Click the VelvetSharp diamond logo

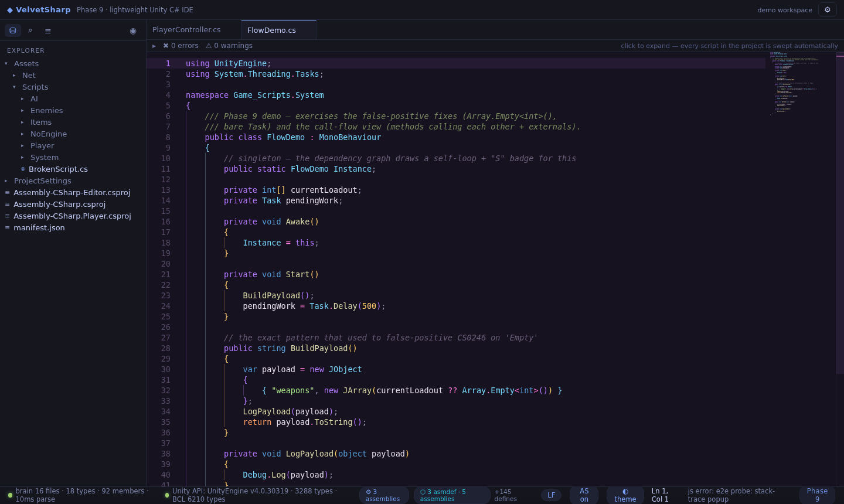[10, 10]
